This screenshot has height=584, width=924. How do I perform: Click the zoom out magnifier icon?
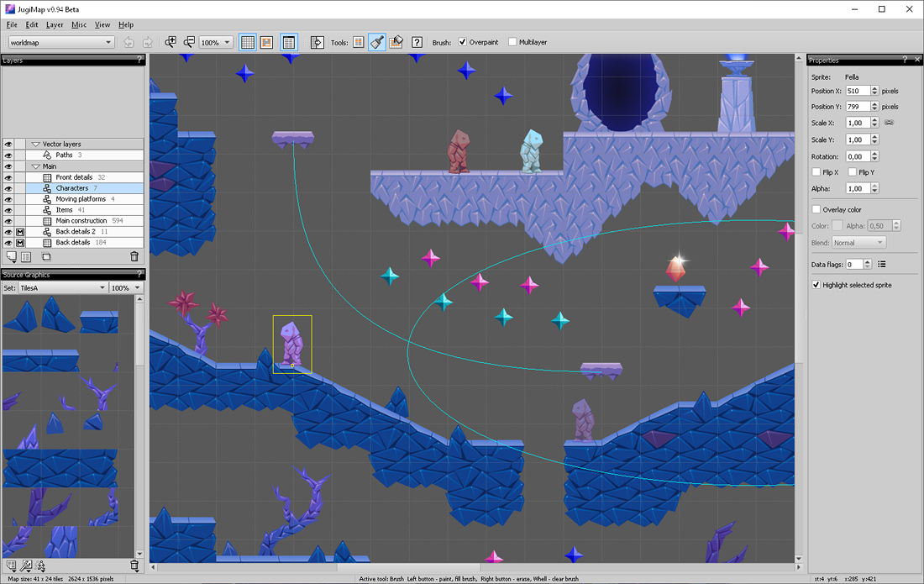pos(189,42)
